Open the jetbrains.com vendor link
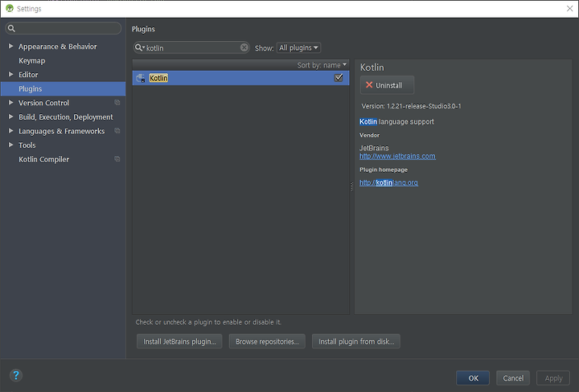This screenshot has height=392, width=579. click(x=397, y=157)
